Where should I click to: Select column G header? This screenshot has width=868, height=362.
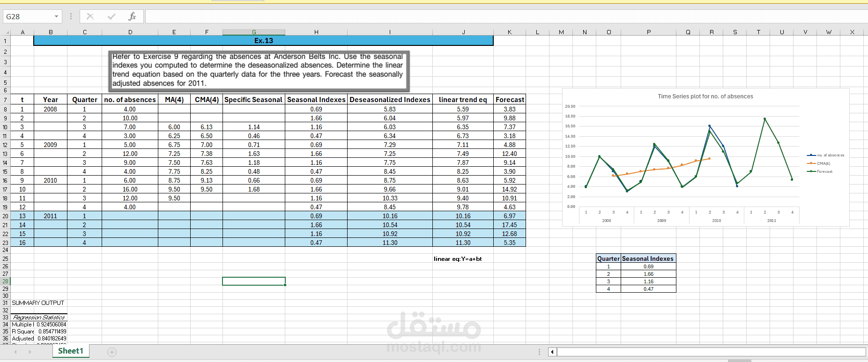tap(254, 32)
